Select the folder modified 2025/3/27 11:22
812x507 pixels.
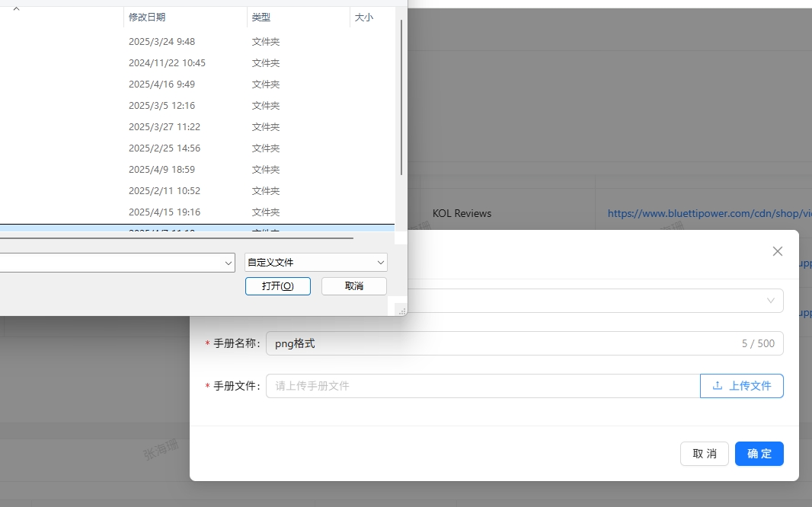click(x=197, y=126)
